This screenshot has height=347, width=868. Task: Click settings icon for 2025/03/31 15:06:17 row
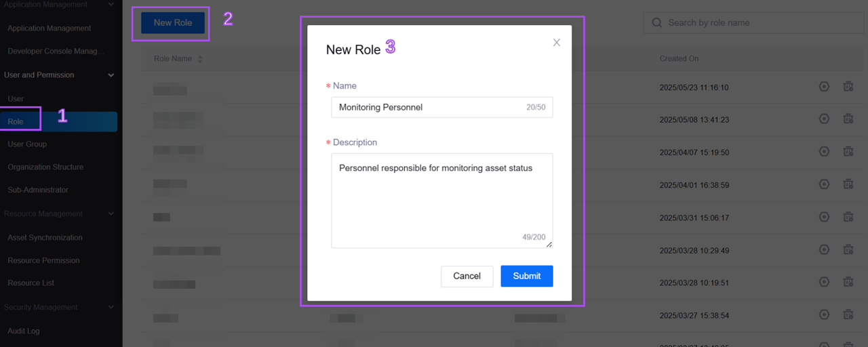click(824, 217)
